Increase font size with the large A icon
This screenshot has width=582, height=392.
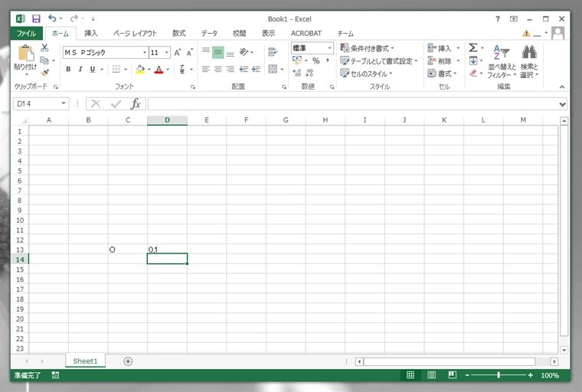coord(178,52)
